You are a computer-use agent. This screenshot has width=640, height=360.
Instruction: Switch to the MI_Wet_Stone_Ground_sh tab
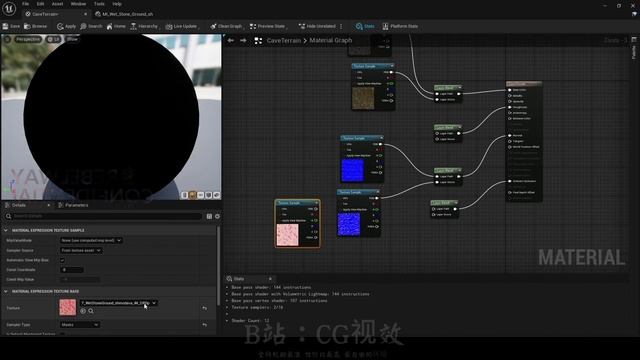click(124, 14)
